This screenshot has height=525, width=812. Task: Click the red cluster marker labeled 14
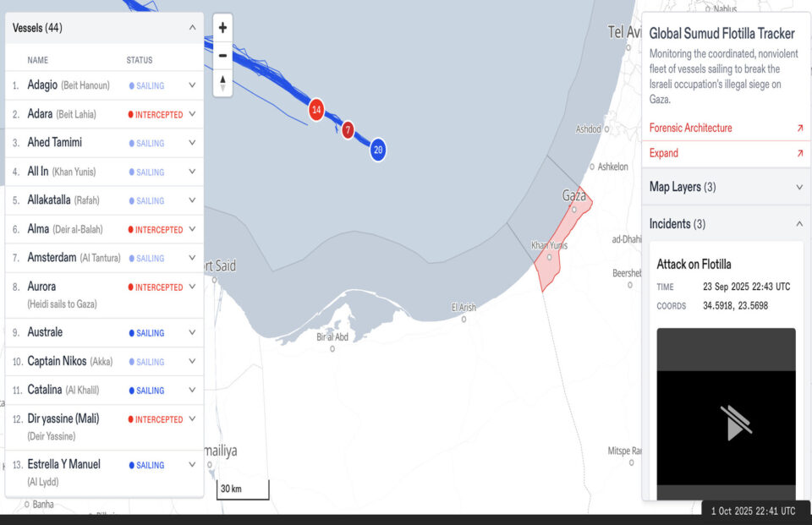click(316, 110)
